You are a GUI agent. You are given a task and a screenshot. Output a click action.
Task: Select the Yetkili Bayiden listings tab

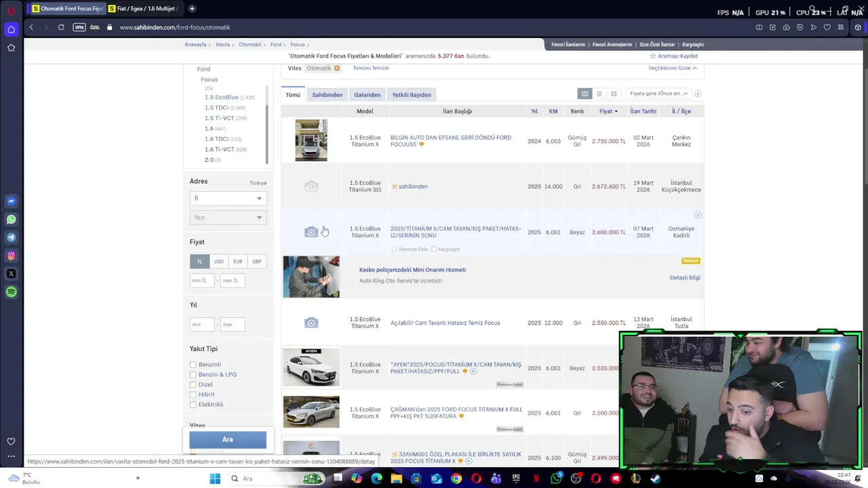point(412,95)
